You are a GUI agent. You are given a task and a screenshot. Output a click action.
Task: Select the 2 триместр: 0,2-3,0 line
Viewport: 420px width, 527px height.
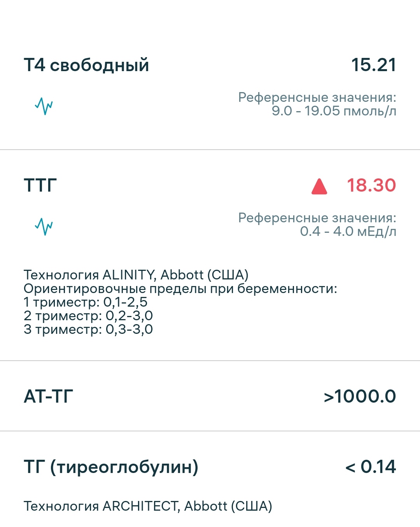click(88, 316)
